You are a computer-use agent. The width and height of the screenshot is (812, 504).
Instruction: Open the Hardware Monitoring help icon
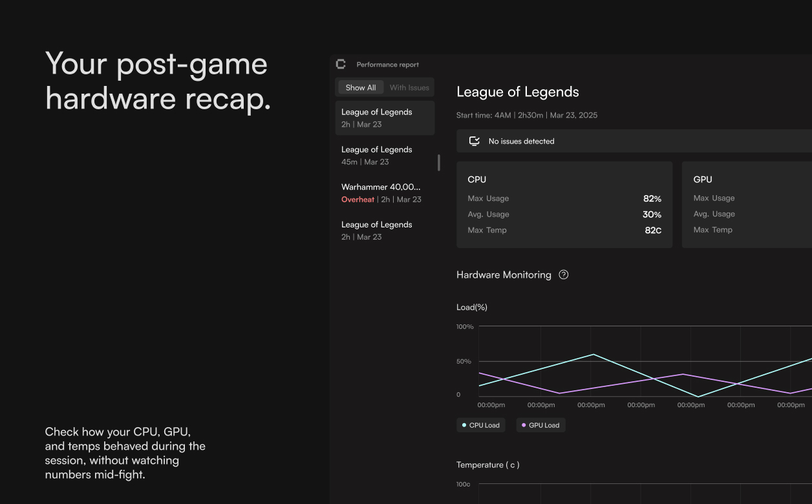(564, 275)
